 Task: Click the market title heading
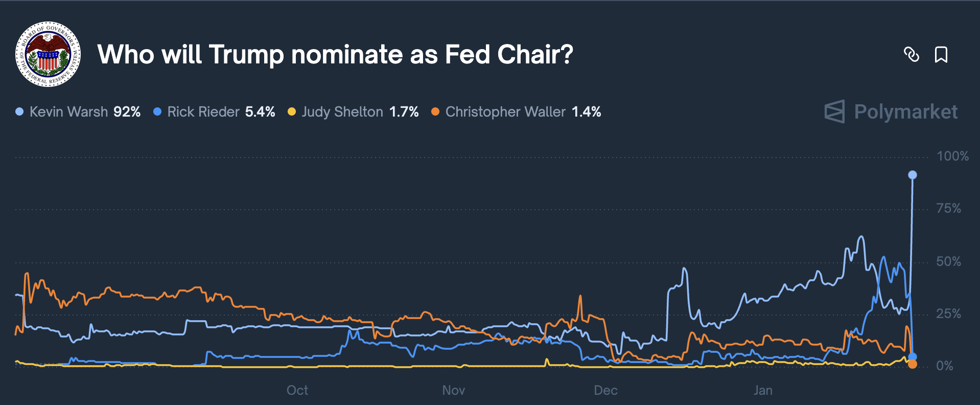click(x=335, y=54)
